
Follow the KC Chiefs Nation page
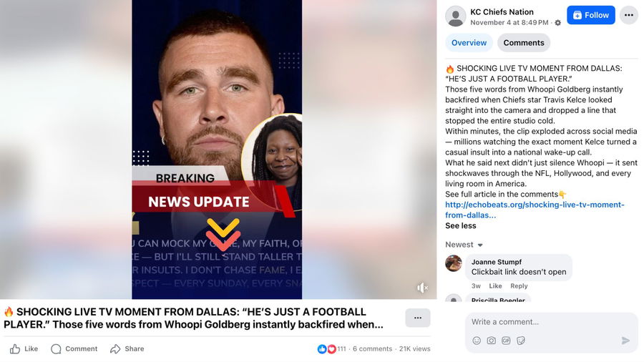click(x=591, y=15)
